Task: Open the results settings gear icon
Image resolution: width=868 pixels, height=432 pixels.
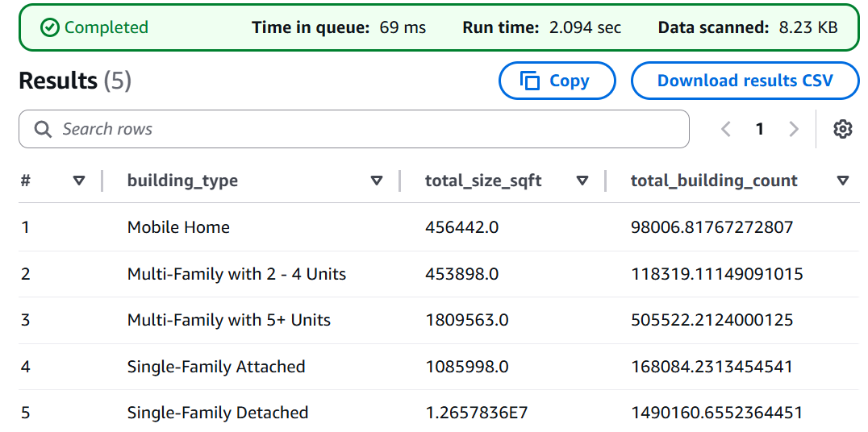Action: coord(843,129)
